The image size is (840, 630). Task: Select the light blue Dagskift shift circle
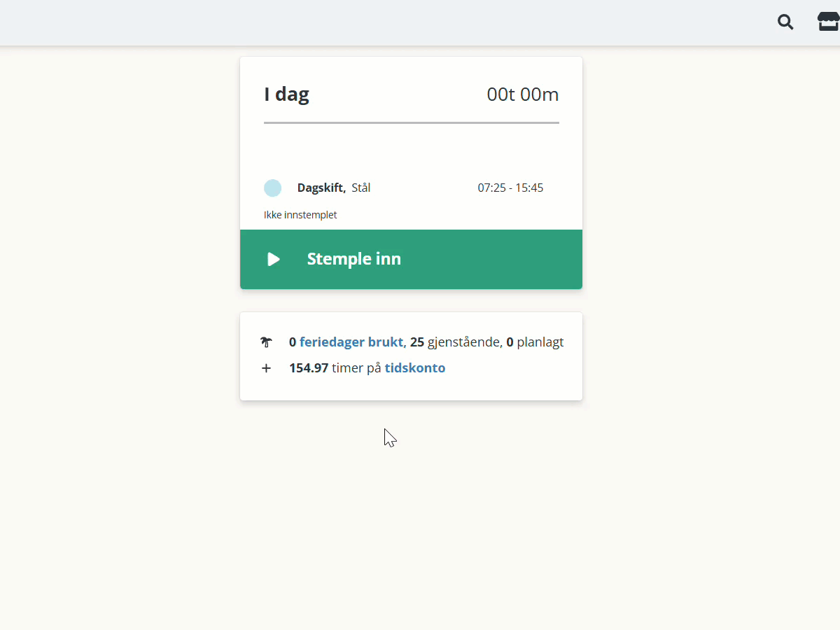[272, 188]
